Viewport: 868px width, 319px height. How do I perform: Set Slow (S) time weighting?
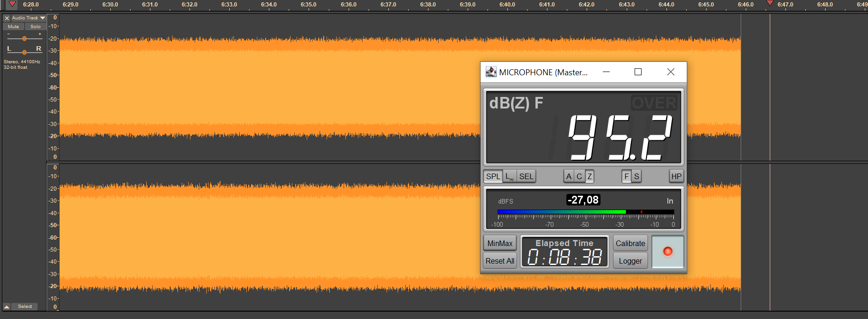pos(636,176)
